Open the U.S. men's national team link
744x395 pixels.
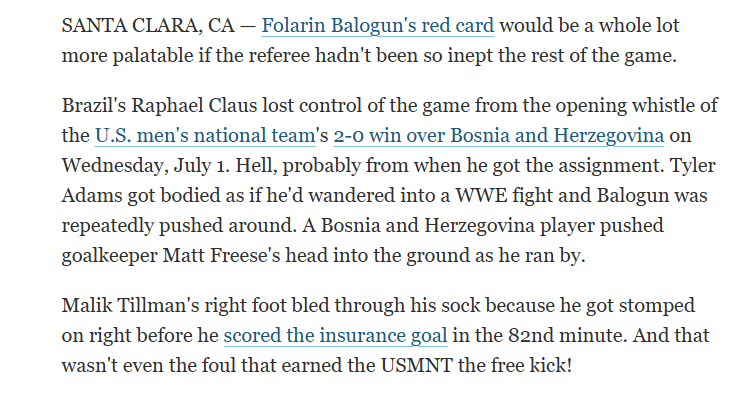[x=205, y=136]
